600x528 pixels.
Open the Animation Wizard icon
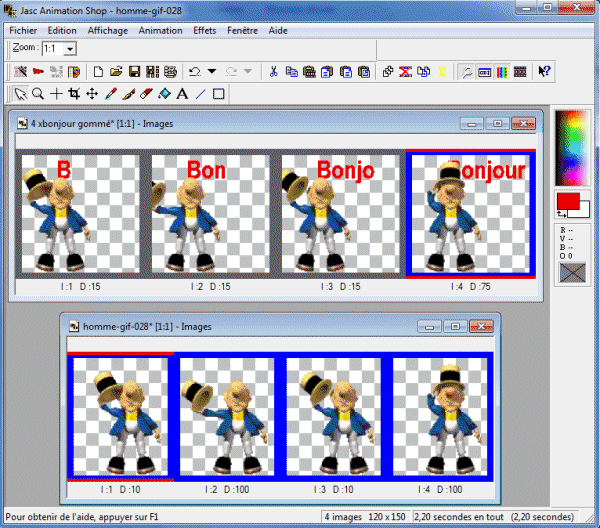[20, 72]
